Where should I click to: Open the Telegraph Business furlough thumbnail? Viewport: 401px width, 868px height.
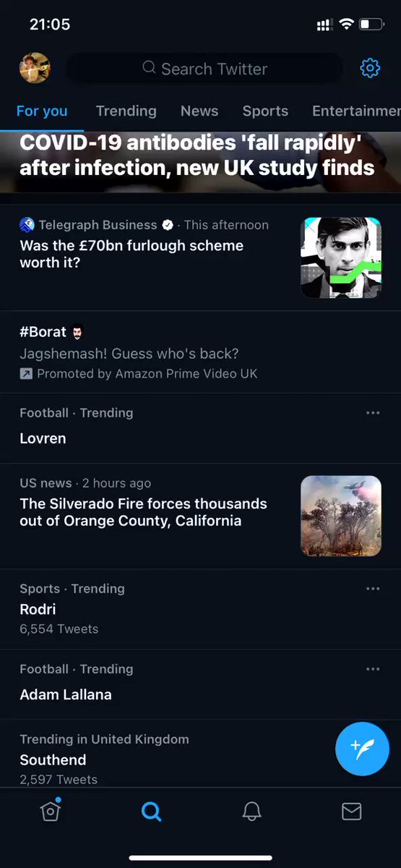(341, 258)
